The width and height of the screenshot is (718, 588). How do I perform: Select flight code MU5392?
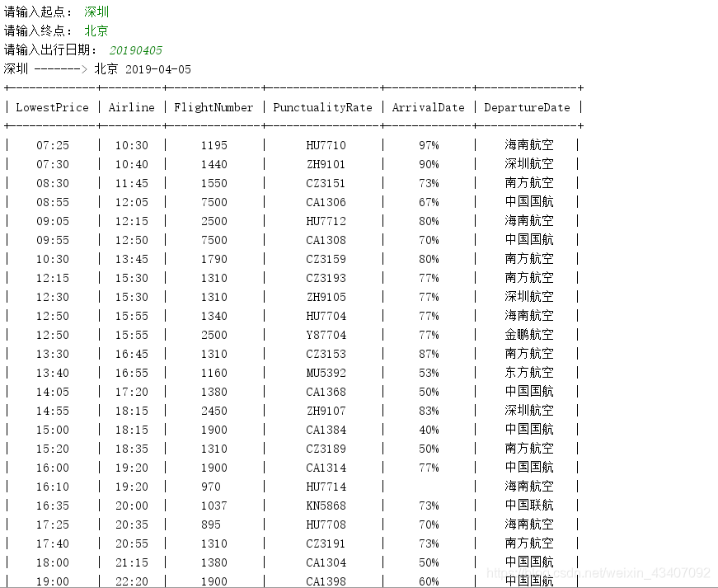pyautogui.click(x=326, y=373)
